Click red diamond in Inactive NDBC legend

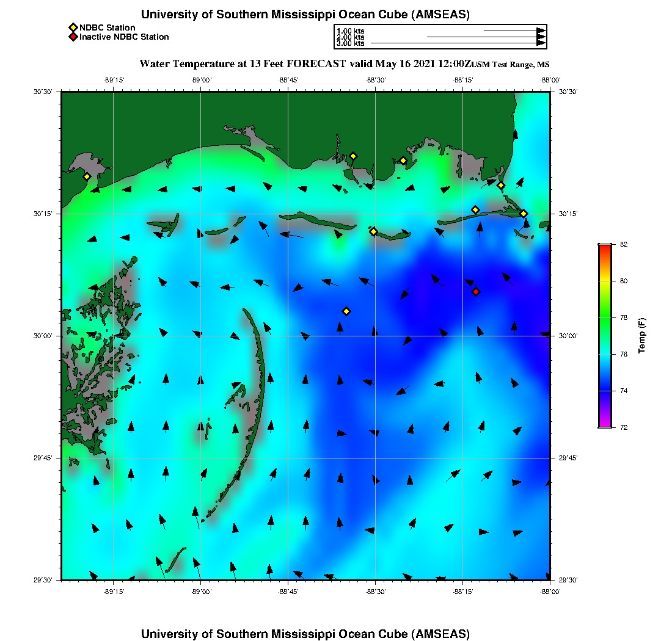coord(73,37)
